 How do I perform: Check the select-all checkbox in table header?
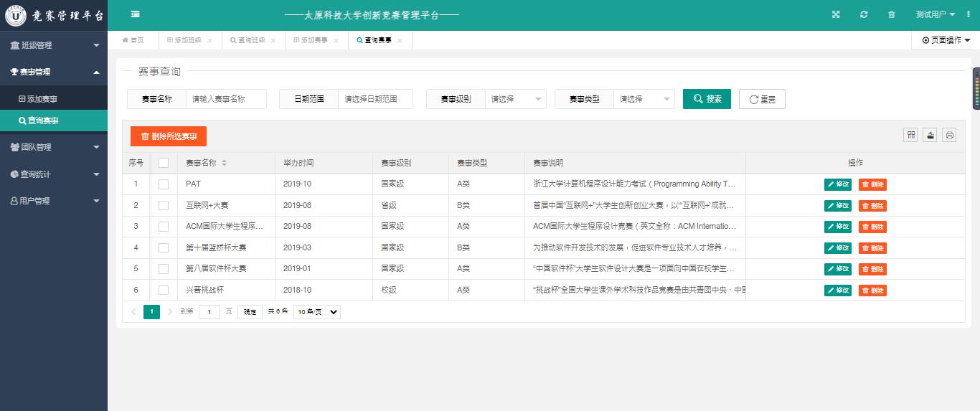[164, 163]
